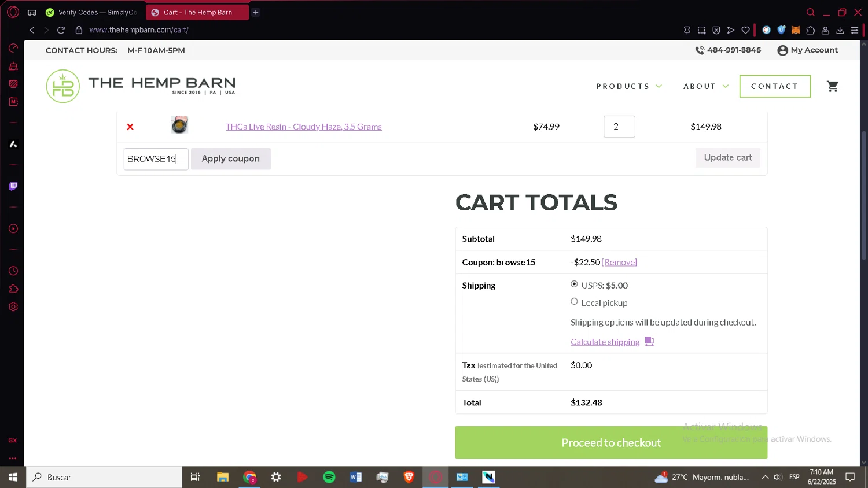Open the extensions puzzle piece menu
Screen dimensions: 868x488
(811, 30)
